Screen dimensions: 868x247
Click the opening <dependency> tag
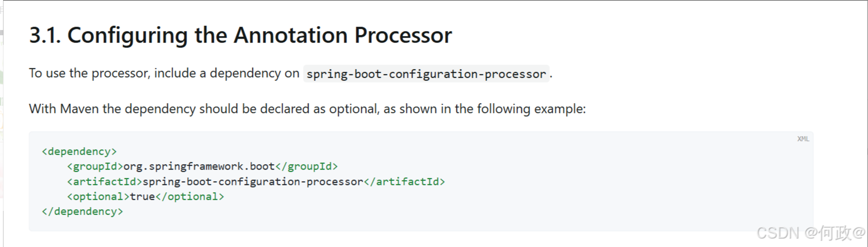pyautogui.click(x=79, y=151)
